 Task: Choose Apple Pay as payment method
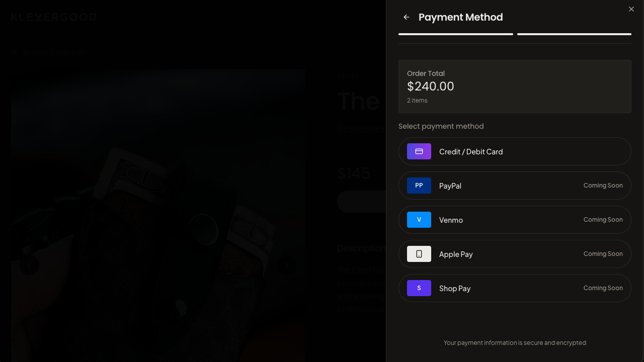pos(515,254)
